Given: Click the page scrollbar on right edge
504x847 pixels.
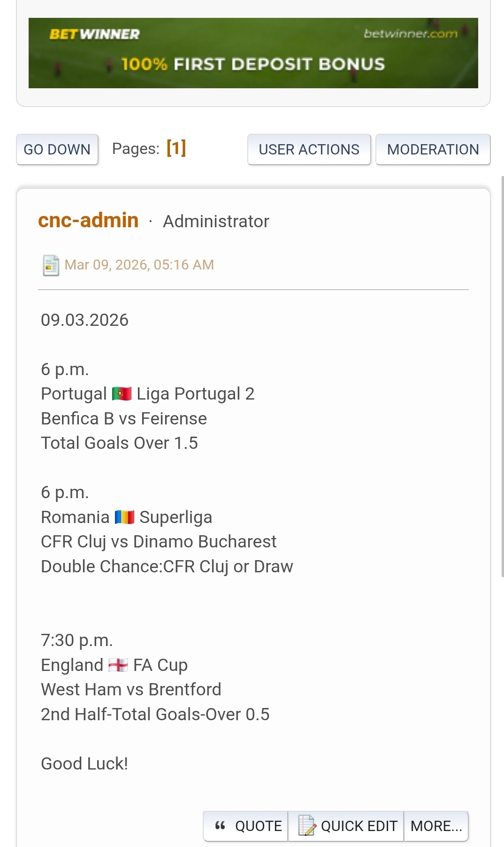Looking at the screenshot, I should point(502,376).
